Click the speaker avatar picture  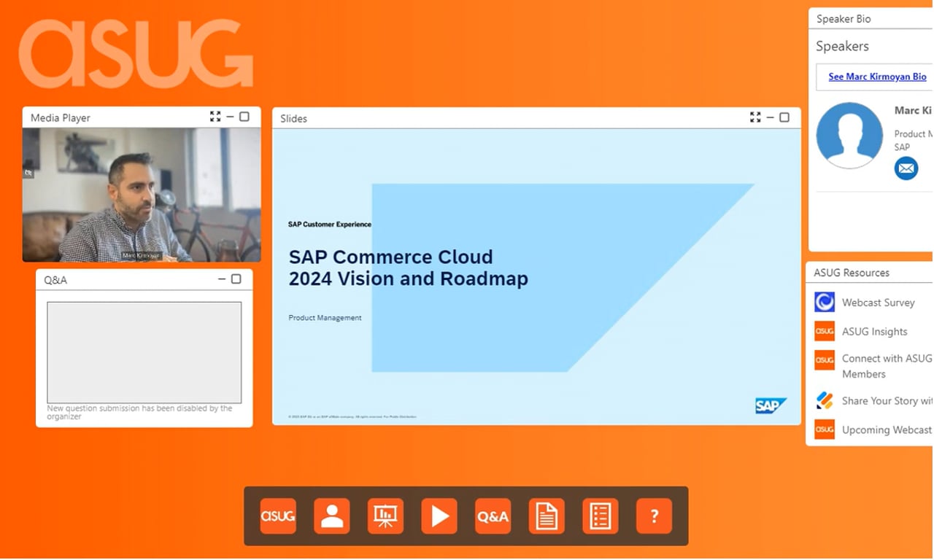(x=849, y=136)
